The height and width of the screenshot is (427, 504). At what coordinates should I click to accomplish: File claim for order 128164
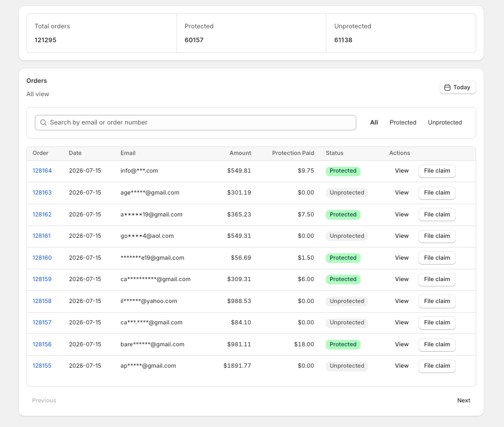(437, 171)
